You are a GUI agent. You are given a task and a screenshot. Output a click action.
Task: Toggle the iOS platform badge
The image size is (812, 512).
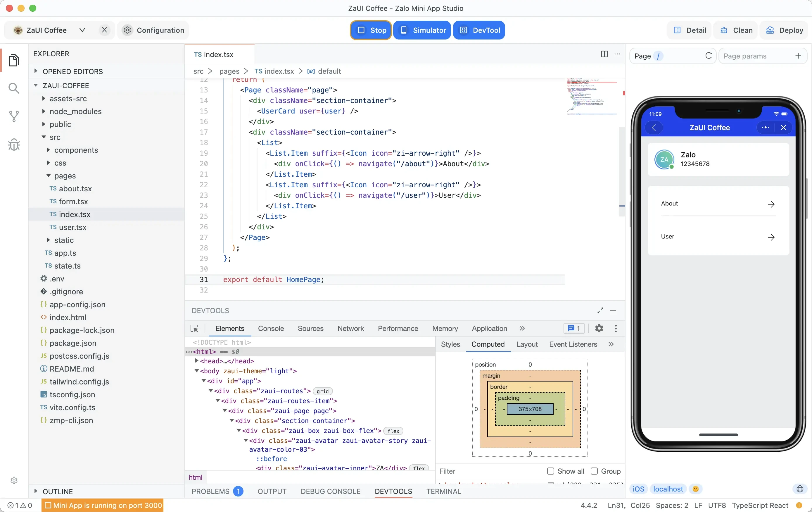coord(638,489)
